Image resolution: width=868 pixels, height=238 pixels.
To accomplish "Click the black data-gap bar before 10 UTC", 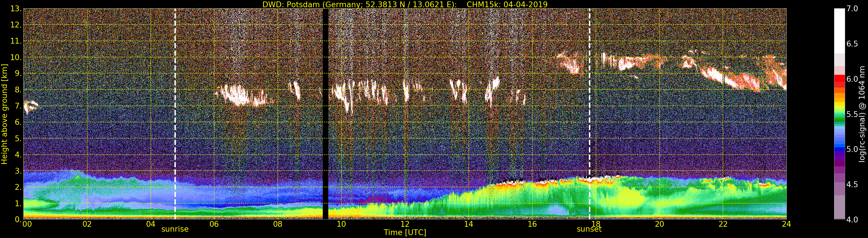I will click(x=325, y=114).
